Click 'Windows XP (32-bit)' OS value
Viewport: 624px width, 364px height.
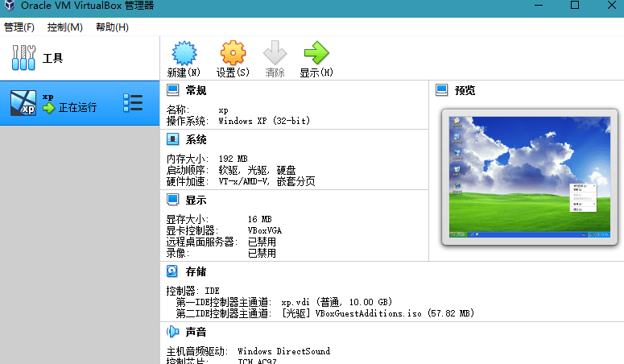point(264,121)
